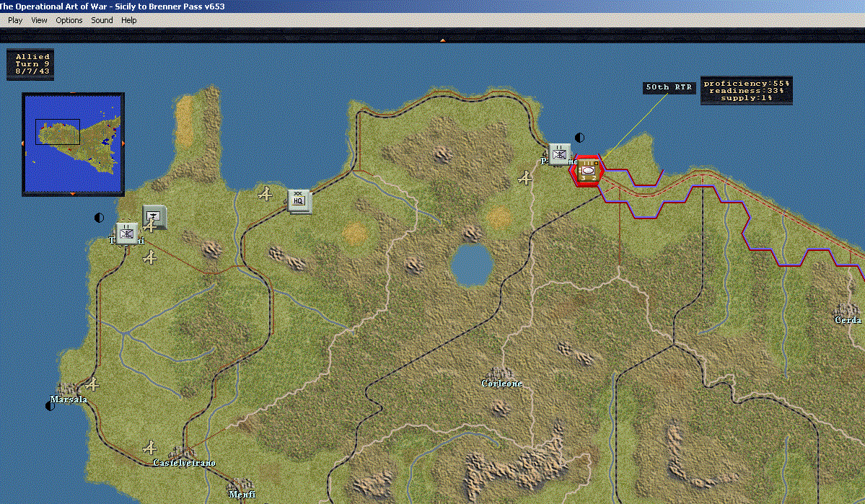Select the air unit counter near Trapani
This screenshot has width=865, height=504.
[x=154, y=216]
